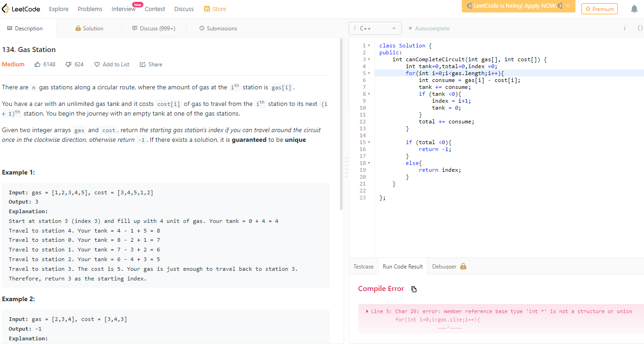Copy the Compile Error message
Image resolution: width=644 pixels, height=344 pixels.
pos(414,289)
